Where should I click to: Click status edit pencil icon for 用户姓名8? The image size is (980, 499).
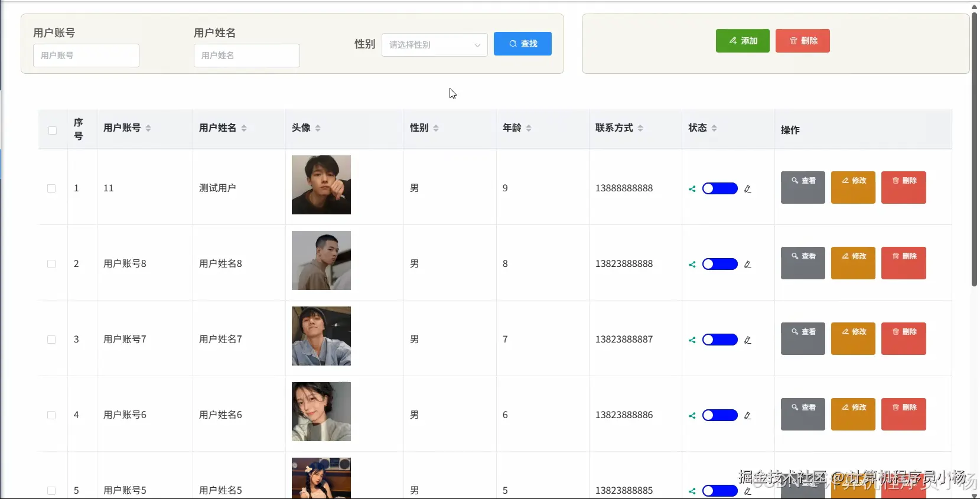click(x=748, y=265)
